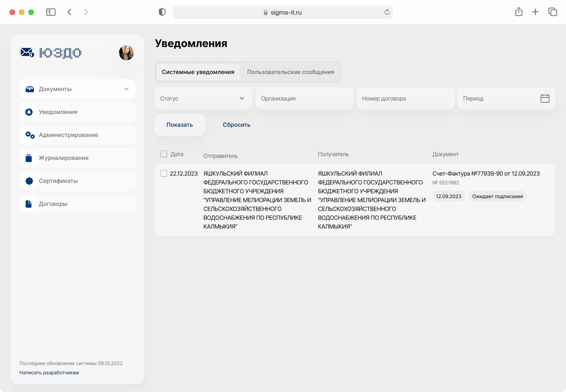Select the Системные уведомления tab
The image size is (566, 392).
point(198,72)
